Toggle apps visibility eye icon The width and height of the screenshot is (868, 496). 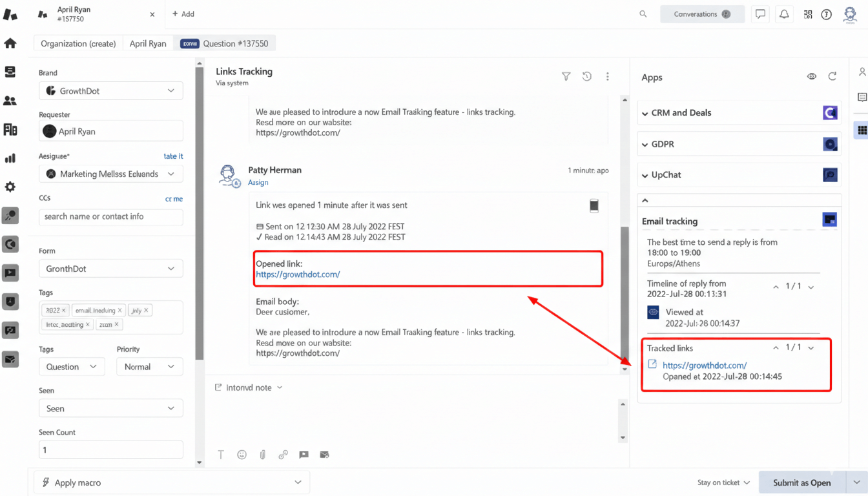coord(811,77)
